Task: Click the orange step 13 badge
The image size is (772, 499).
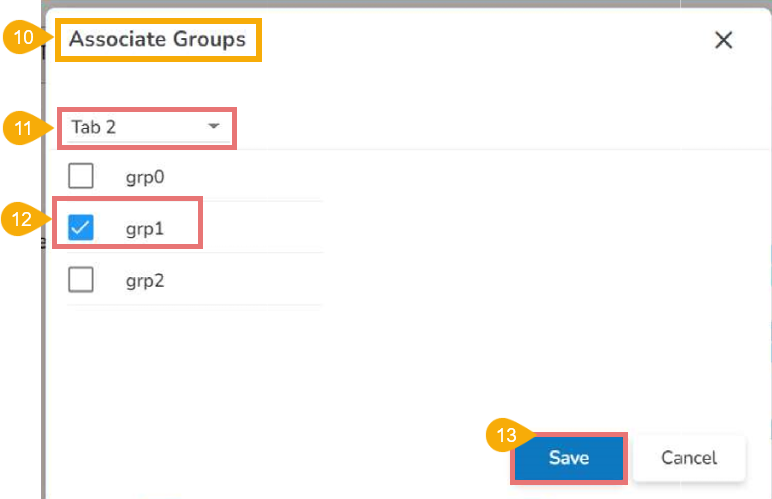Action: 505,436
